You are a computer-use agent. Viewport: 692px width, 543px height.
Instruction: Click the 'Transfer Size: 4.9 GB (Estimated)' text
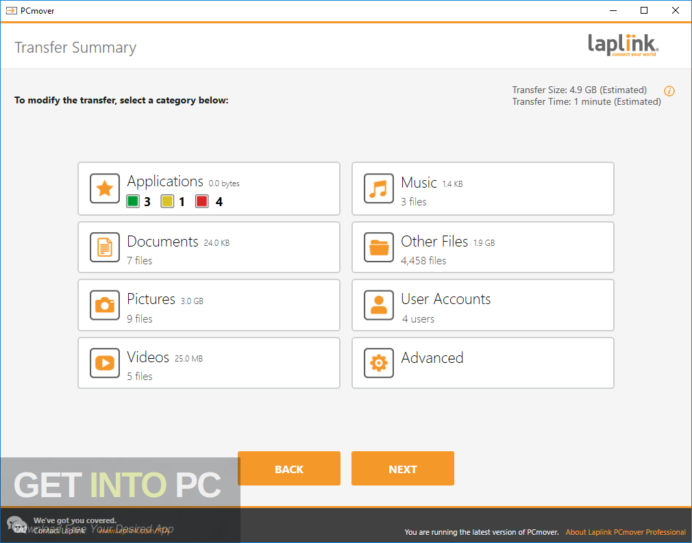(579, 90)
